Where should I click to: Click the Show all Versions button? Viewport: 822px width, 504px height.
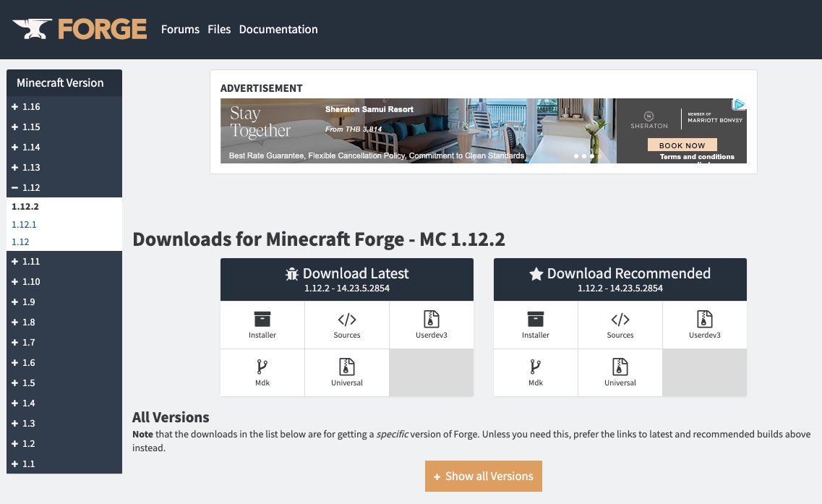pos(483,476)
